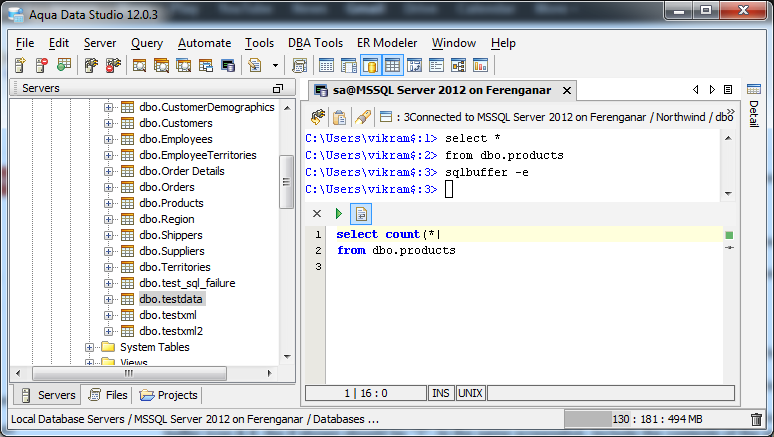The height and width of the screenshot is (437, 774).
Task: Switch to the Files tab
Action: (108, 395)
